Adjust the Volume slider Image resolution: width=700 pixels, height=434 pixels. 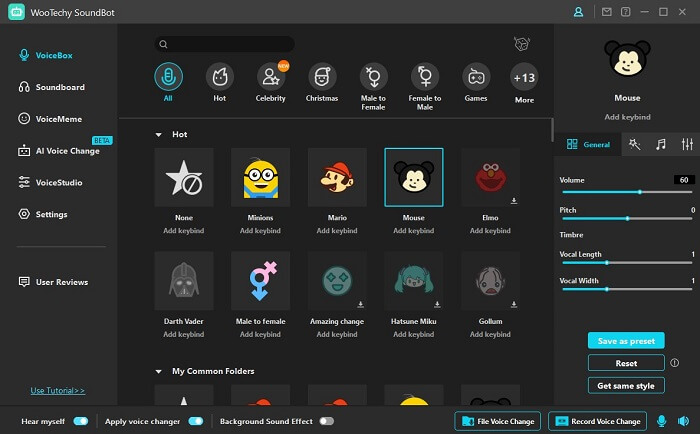(x=627, y=192)
